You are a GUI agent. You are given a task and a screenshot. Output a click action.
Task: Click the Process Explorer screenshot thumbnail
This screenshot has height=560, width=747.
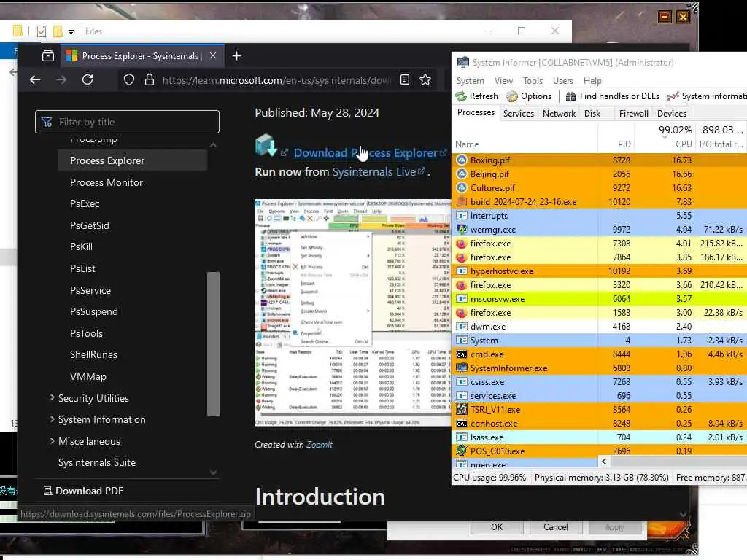(x=352, y=312)
